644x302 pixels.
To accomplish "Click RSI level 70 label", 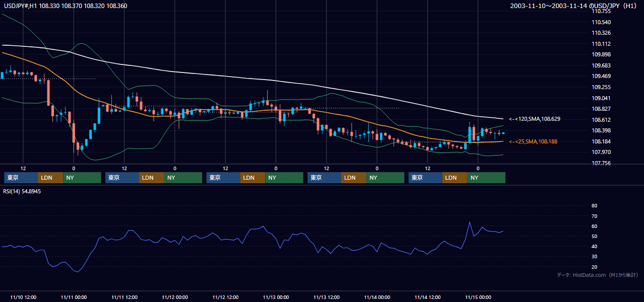I will point(594,216).
